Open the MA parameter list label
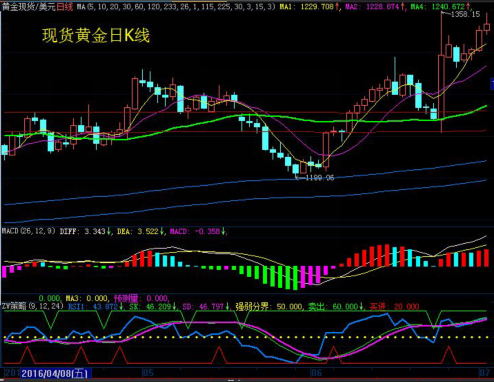The image size is (494, 382). (176, 6)
